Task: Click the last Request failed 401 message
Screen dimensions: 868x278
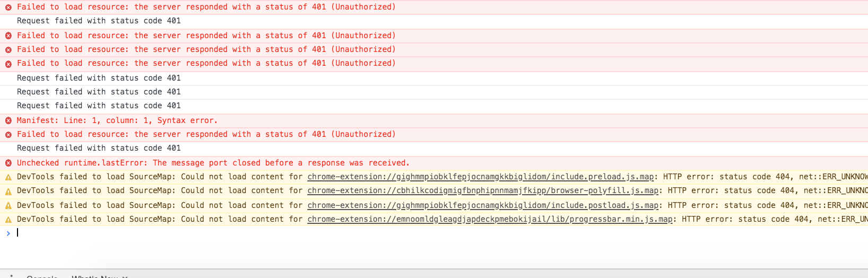Action: pyautogui.click(x=99, y=148)
